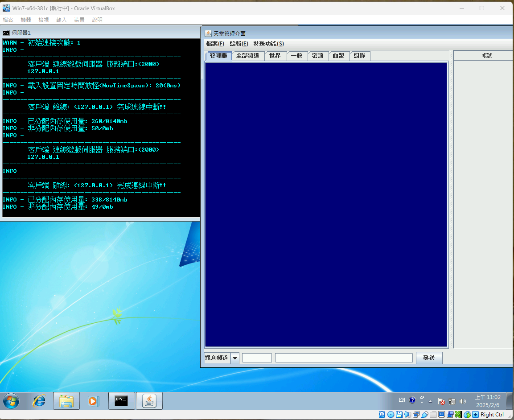Switch to the 密語 tab

click(318, 56)
